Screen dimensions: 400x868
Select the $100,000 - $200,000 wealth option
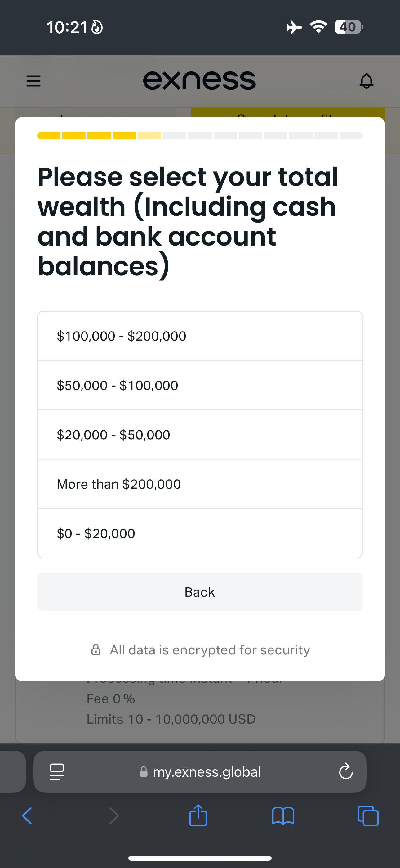(x=200, y=336)
